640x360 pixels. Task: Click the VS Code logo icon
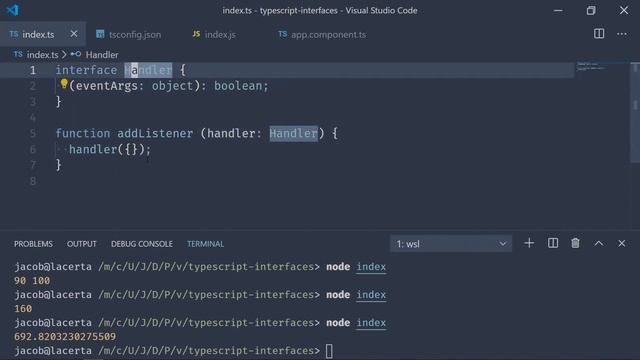point(12,10)
